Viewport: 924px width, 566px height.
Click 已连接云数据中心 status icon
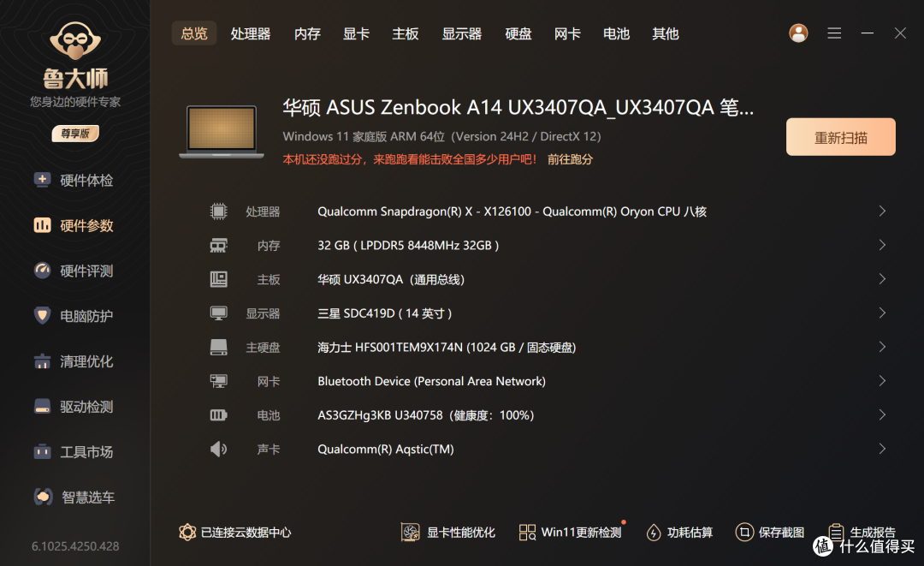coord(187,533)
